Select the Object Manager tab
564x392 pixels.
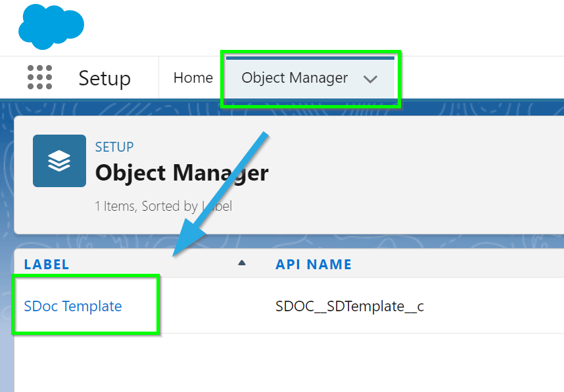coord(294,78)
